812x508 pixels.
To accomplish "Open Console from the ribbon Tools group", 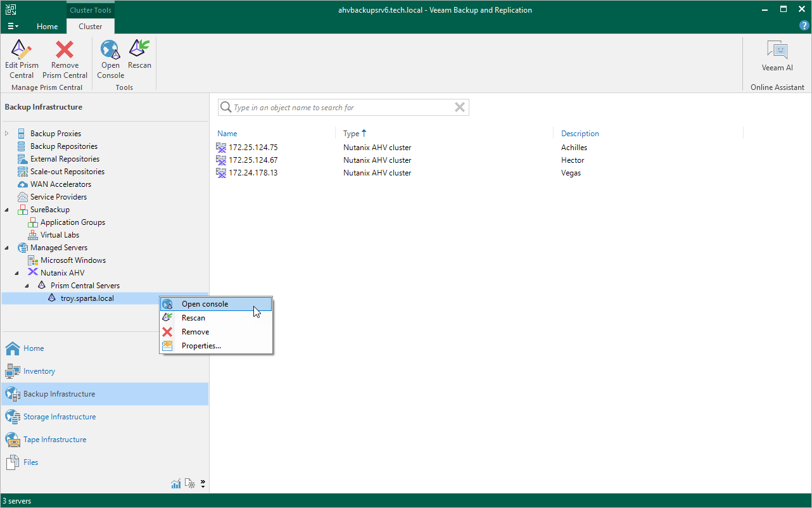I will pyautogui.click(x=111, y=60).
